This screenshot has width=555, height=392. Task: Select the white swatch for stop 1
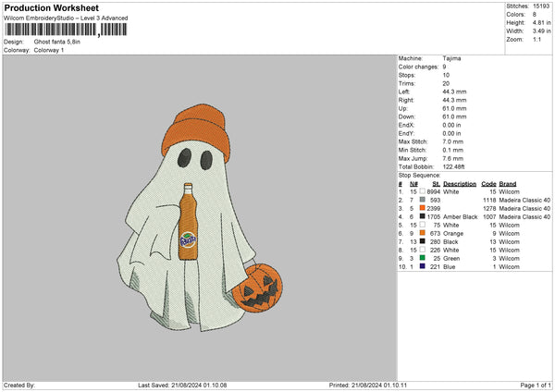(422, 191)
